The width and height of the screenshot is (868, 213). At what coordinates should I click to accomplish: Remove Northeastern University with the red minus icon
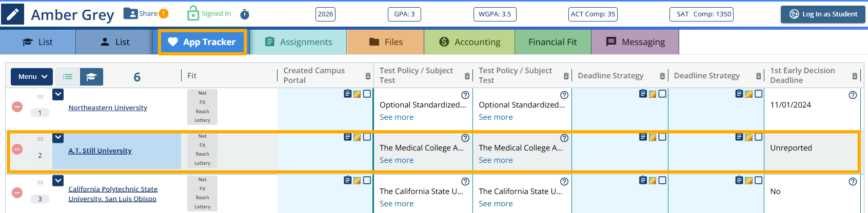pyautogui.click(x=17, y=106)
